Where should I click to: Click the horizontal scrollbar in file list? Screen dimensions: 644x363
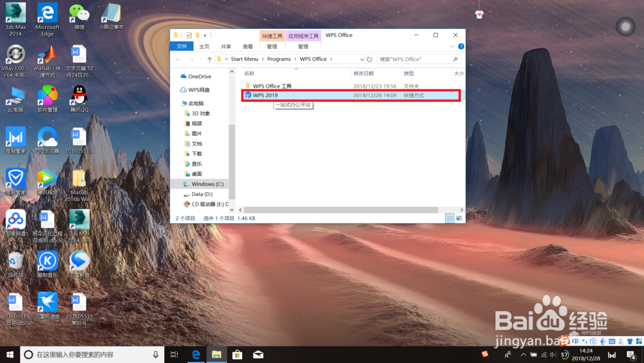pyautogui.click(x=341, y=210)
